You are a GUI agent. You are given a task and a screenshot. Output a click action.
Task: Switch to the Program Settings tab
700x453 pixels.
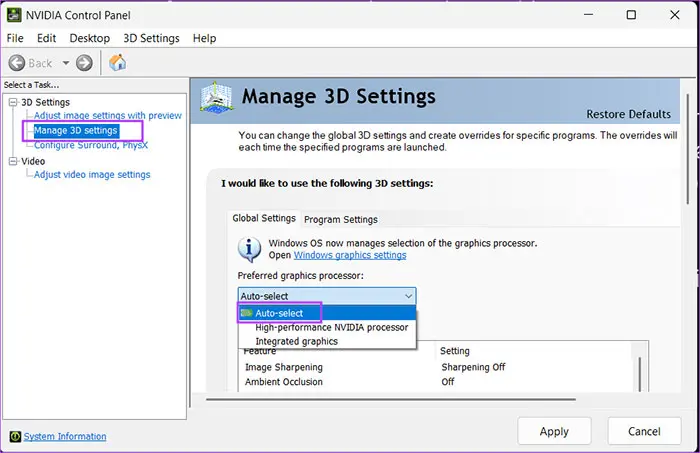tap(340, 219)
